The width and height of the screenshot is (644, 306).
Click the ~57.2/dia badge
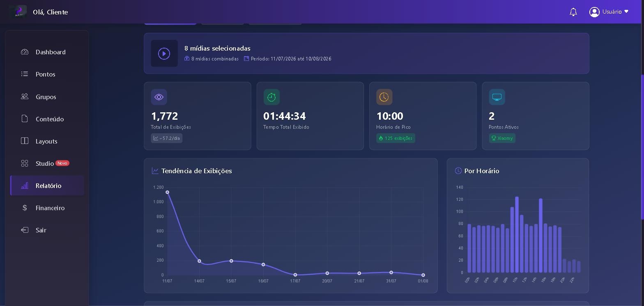coord(167,138)
